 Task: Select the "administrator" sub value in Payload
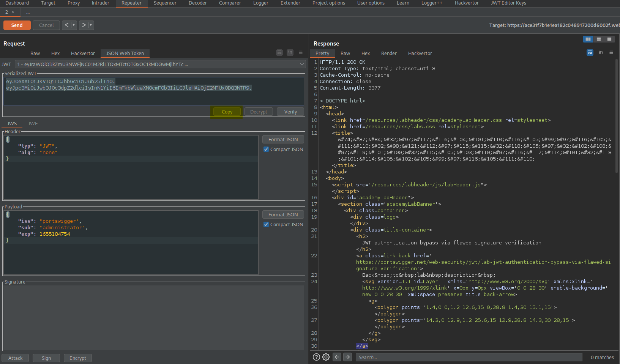pos(62,228)
